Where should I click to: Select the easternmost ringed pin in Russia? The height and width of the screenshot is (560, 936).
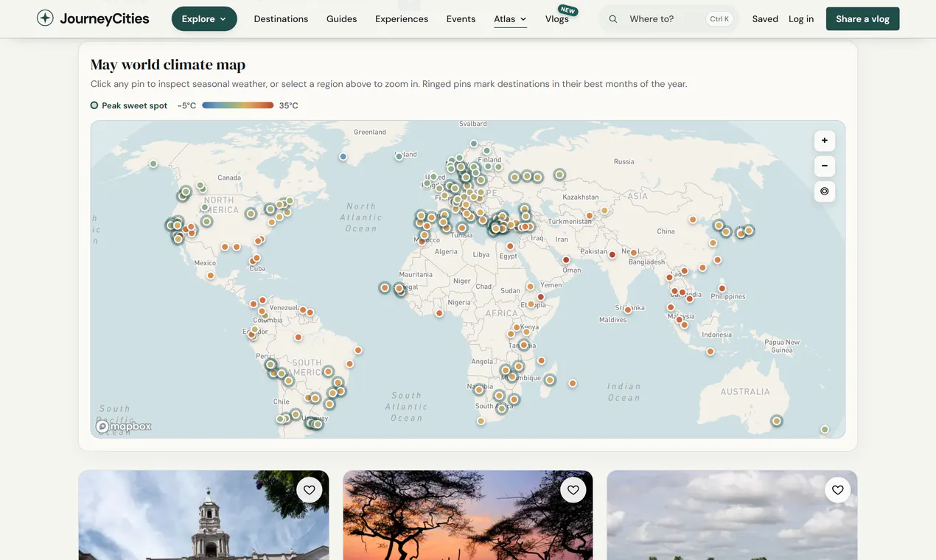tap(559, 175)
